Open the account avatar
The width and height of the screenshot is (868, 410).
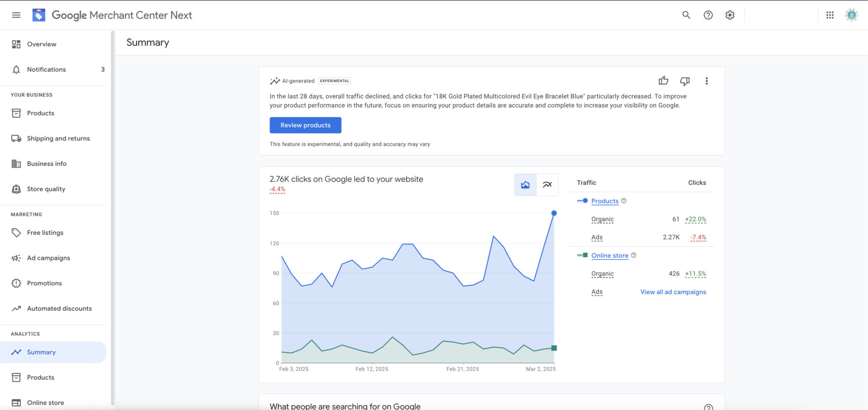tap(852, 15)
